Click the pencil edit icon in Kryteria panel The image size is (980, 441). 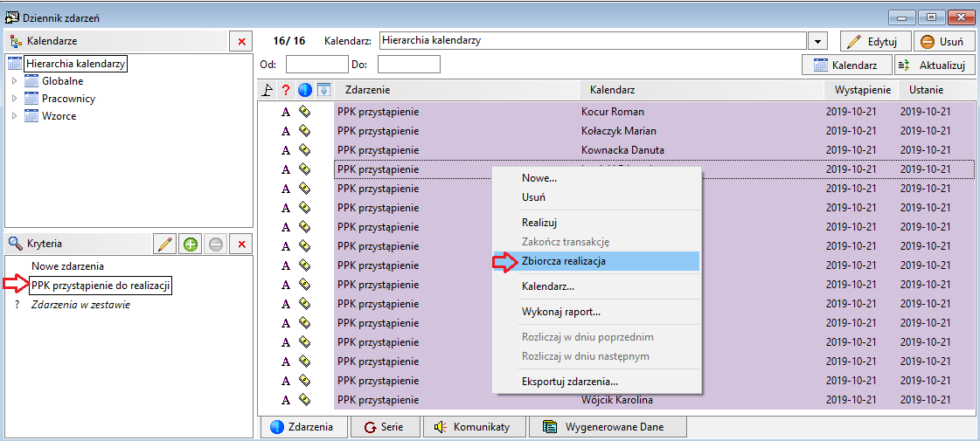tap(165, 245)
